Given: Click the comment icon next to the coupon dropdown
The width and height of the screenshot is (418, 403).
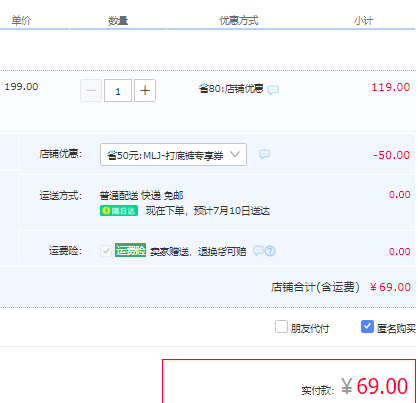Looking at the screenshot, I should 264,154.
